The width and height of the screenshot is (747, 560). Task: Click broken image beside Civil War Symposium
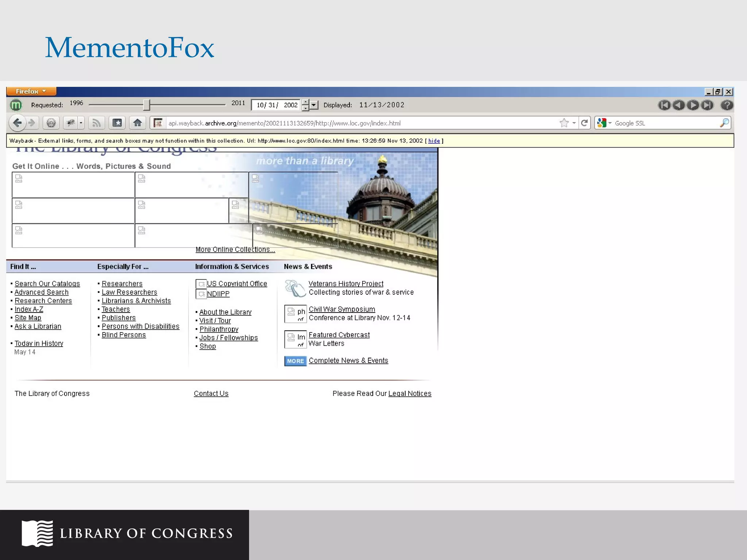click(x=295, y=314)
